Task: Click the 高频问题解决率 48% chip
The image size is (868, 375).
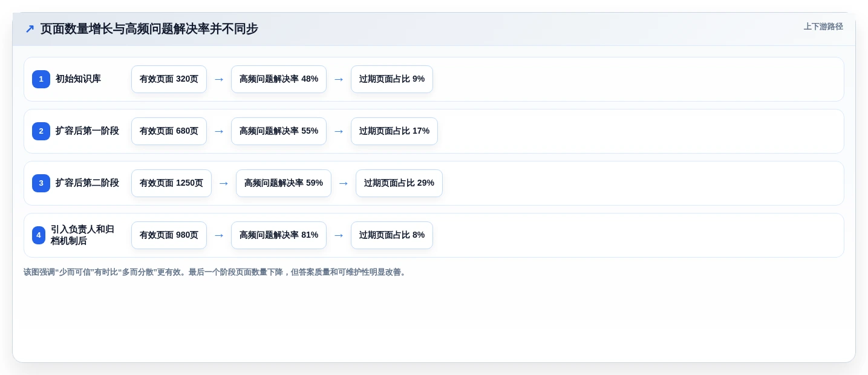Action: point(279,79)
